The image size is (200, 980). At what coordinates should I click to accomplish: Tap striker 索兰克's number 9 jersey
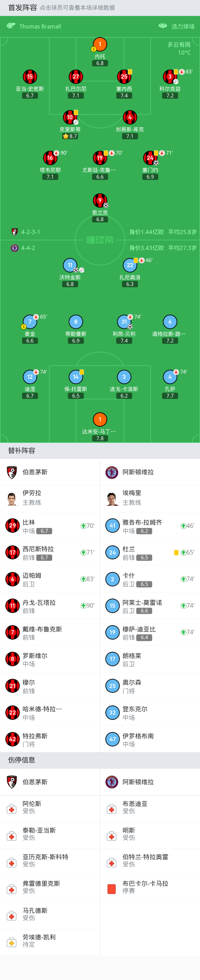(100, 200)
